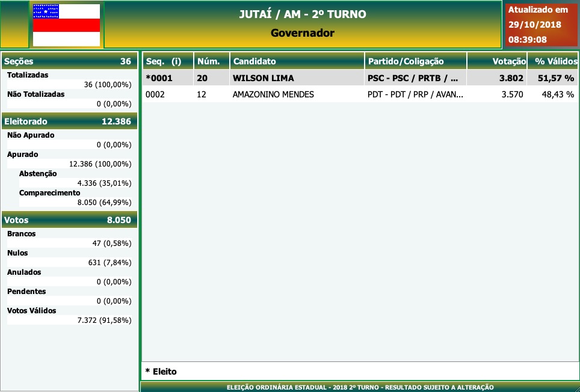Click the Votos Válidos value 7.372
Viewport: 580px width, 392px height.
point(104,320)
